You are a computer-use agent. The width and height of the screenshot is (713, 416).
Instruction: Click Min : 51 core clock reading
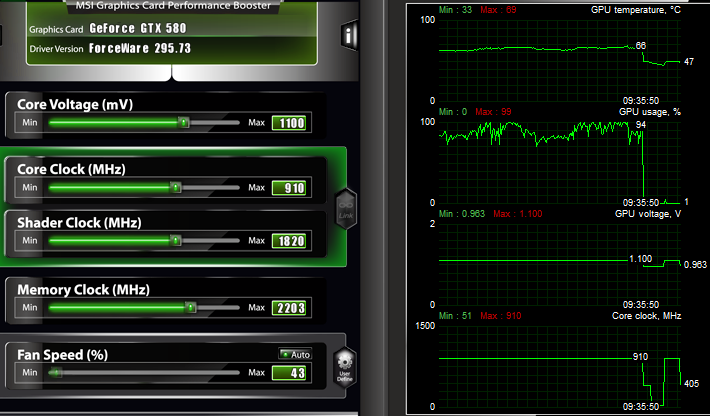point(455,316)
